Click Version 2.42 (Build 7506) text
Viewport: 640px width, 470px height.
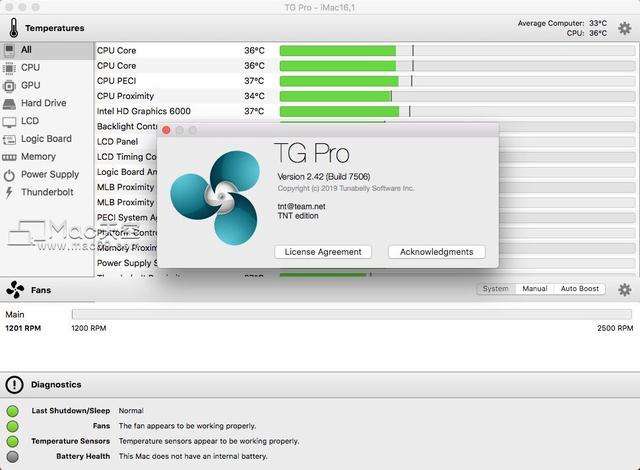pyautogui.click(x=324, y=177)
